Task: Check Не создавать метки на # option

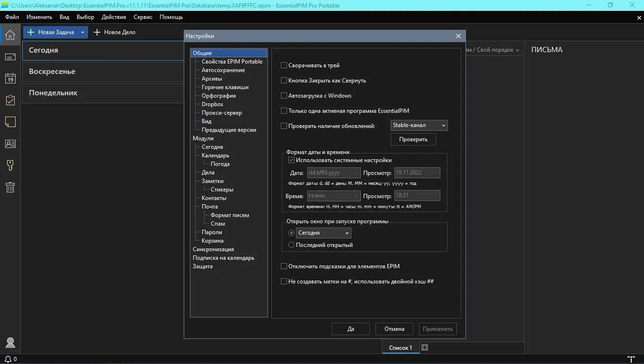Action: point(284,282)
